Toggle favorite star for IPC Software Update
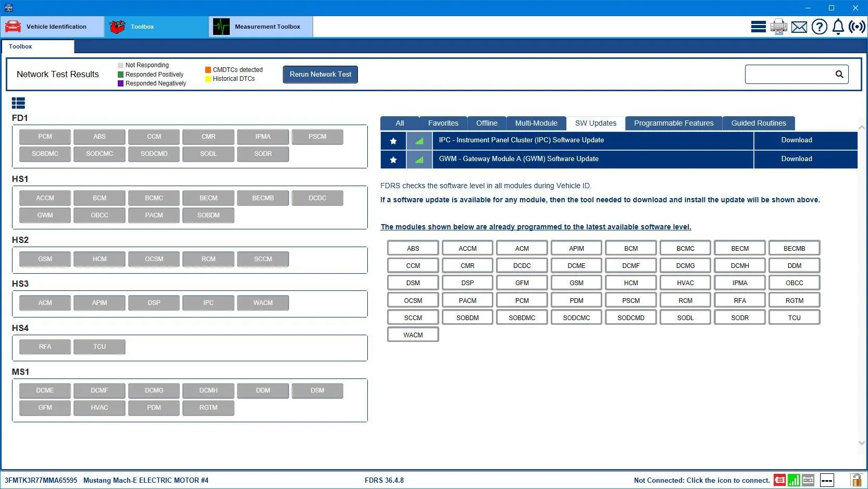 (x=393, y=140)
